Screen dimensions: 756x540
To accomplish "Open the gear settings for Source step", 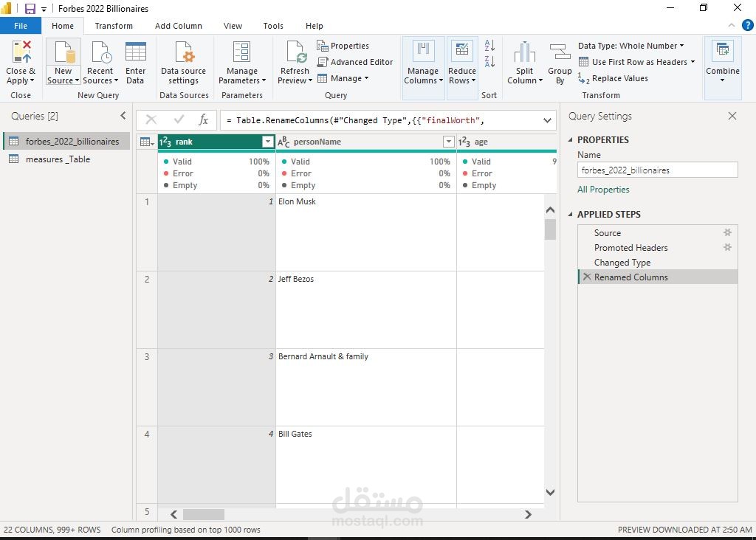I will coord(727,232).
